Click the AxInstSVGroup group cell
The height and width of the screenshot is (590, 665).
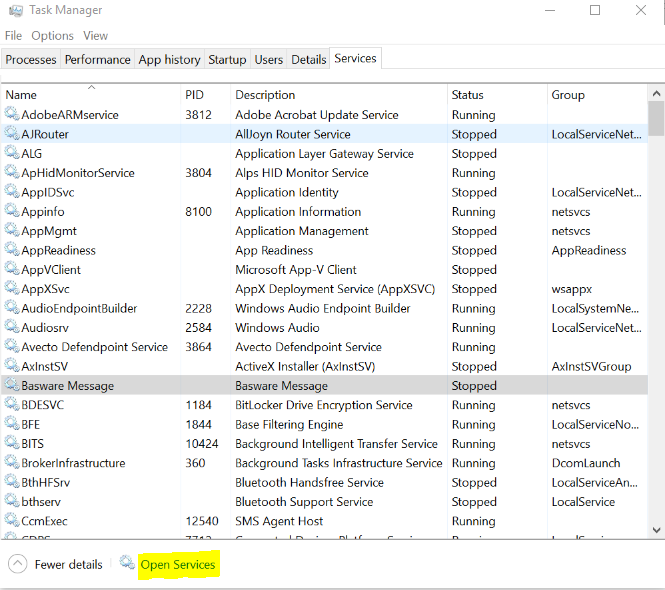(591, 366)
